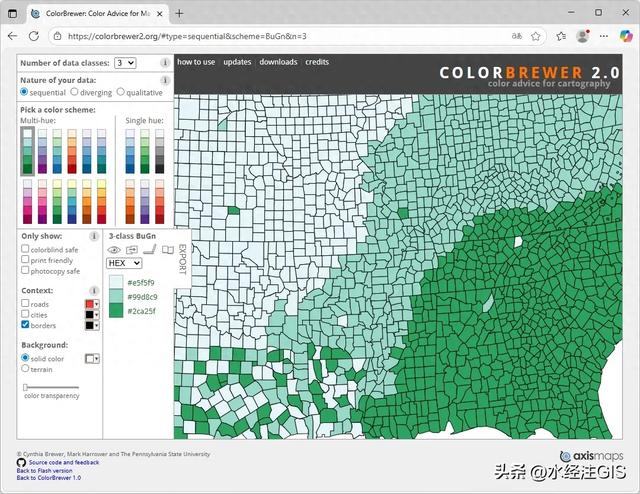Click the colorblind-safe eye icon in 3-class BuGn panel
Image resolution: width=640 pixels, height=494 pixels.
(114, 250)
